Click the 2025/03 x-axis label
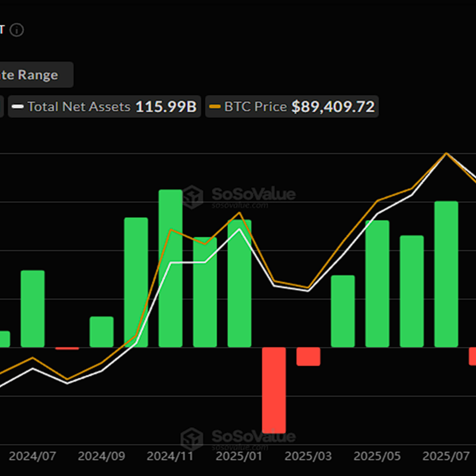The width and height of the screenshot is (476, 476). [308, 456]
